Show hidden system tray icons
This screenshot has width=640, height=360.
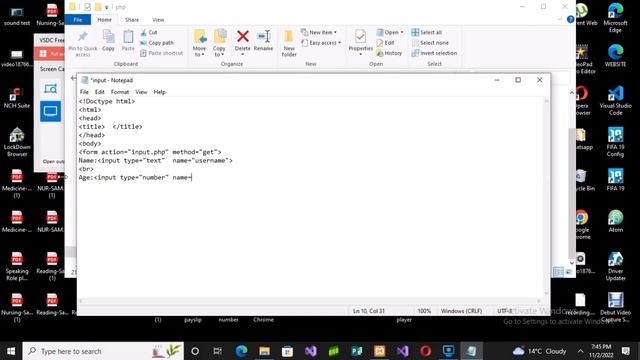pyautogui.click(x=580, y=351)
